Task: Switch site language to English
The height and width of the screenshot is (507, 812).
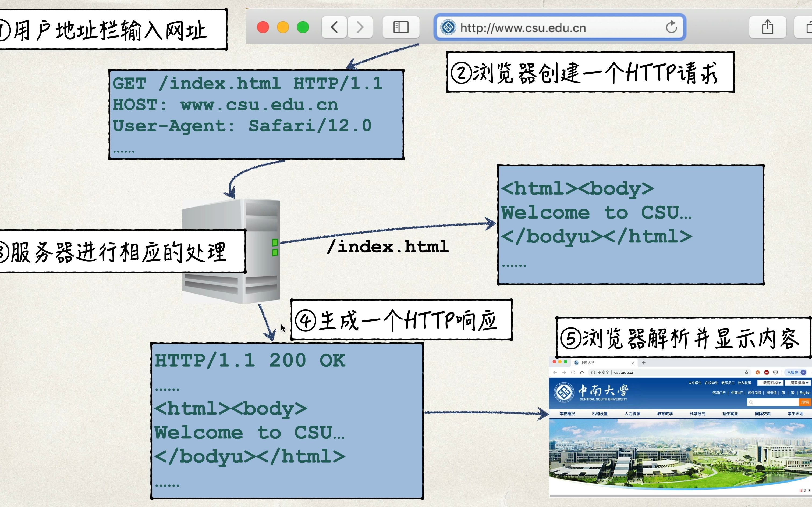Action: (x=805, y=393)
